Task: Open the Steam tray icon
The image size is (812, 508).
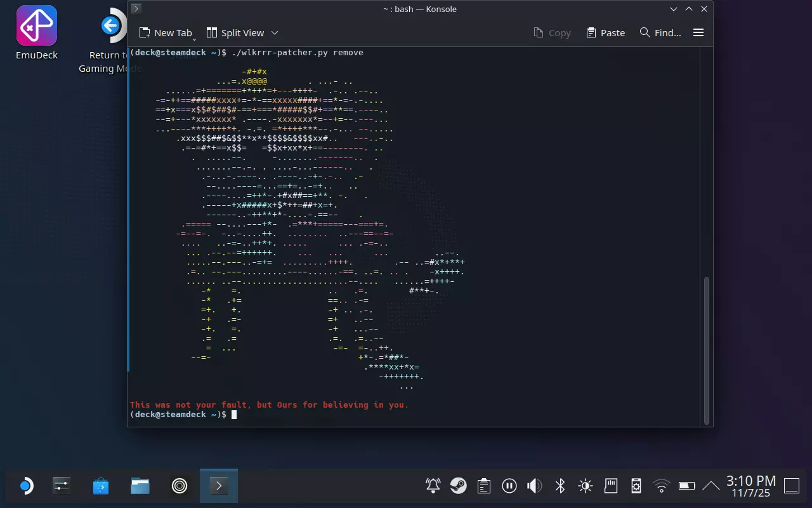Action: click(x=458, y=486)
